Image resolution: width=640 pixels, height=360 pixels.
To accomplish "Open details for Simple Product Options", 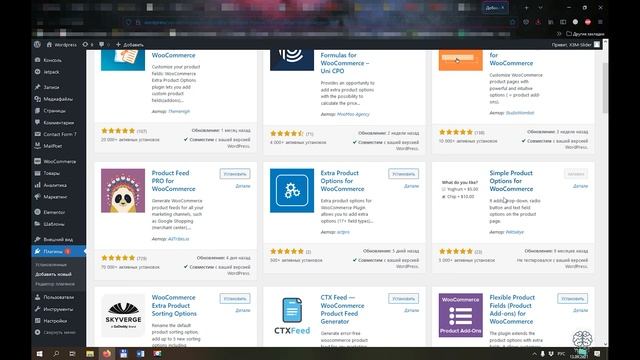I will point(580,186).
